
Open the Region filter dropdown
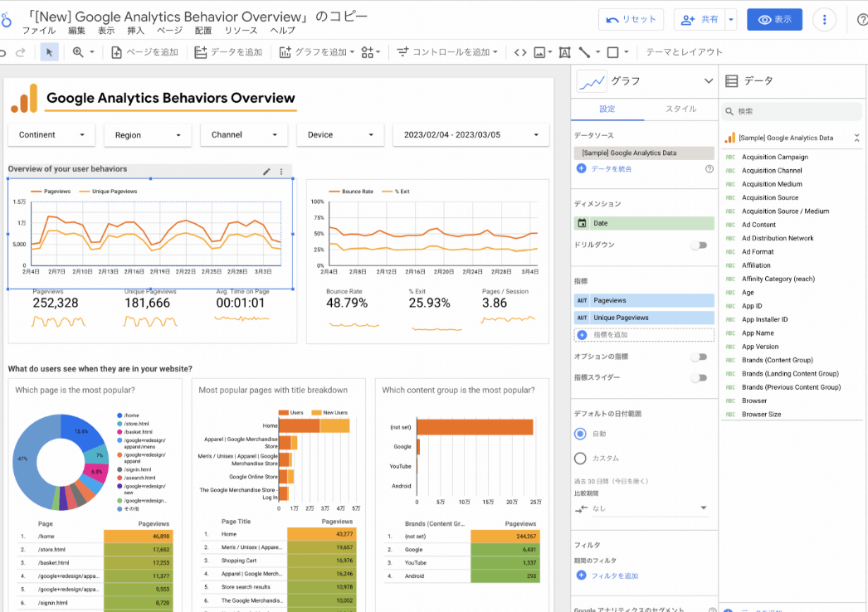click(148, 135)
